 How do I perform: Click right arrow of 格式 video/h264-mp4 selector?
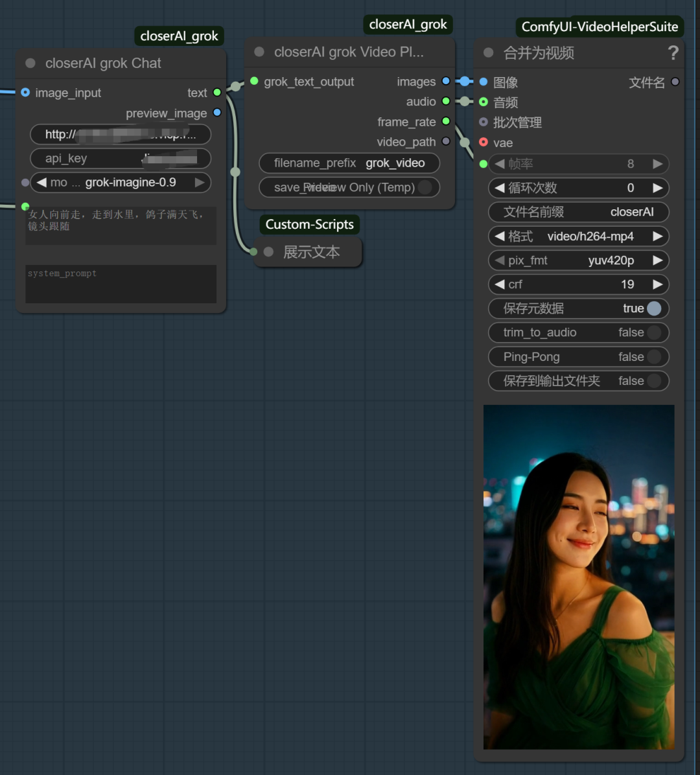click(657, 237)
